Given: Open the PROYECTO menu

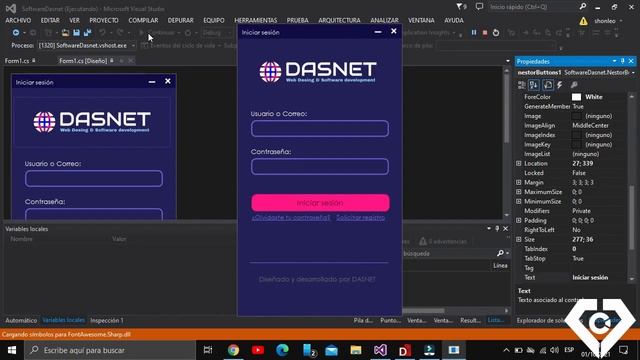Looking at the screenshot, I should coord(104,20).
